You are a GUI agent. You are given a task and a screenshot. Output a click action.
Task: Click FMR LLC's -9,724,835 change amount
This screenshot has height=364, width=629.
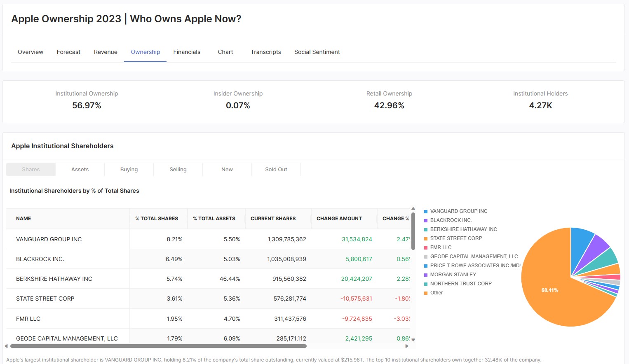[357, 319]
